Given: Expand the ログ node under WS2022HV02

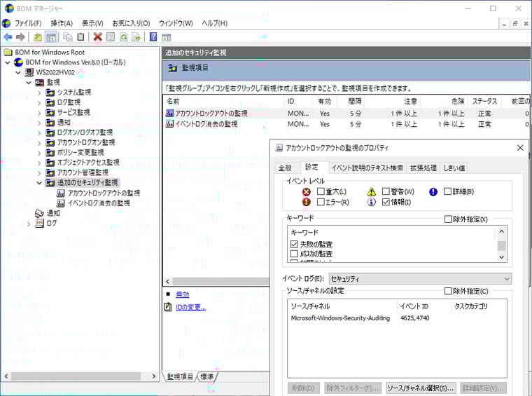Looking at the screenshot, I should (29, 224).
